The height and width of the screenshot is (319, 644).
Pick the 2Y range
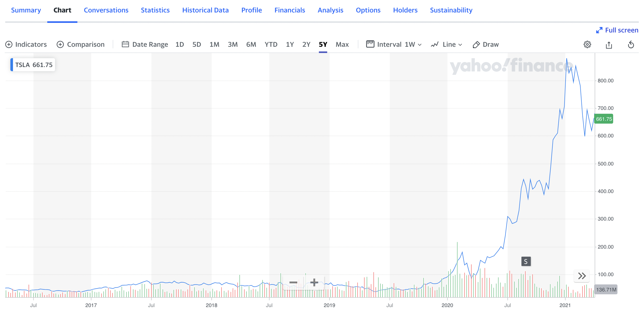pos(306,44)
